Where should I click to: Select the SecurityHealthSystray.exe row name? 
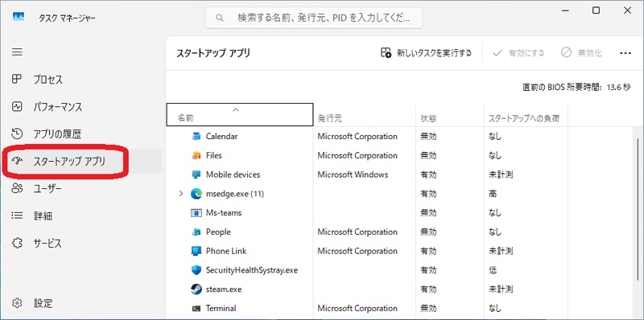pyautogui.click(x=252, y=270)
